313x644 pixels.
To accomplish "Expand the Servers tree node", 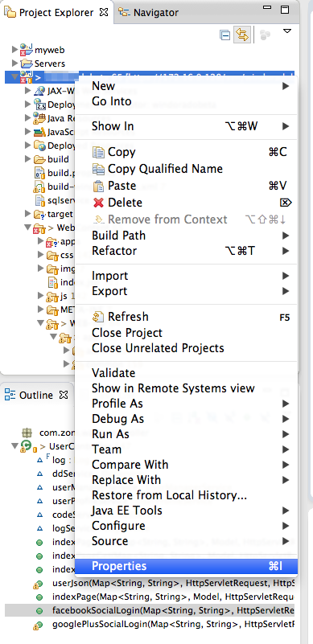I will point(14,64).
